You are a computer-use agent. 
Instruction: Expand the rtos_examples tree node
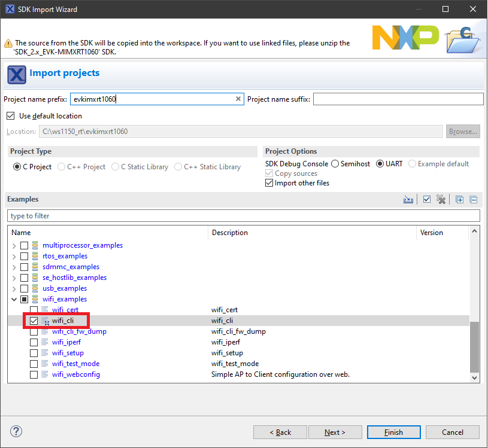(x=14, y=255)
